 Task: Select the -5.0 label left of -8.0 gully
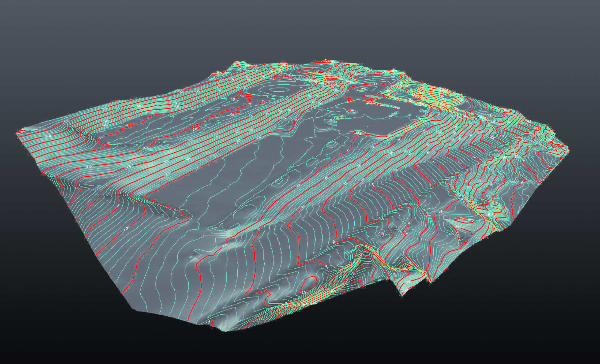coord(441,212)
